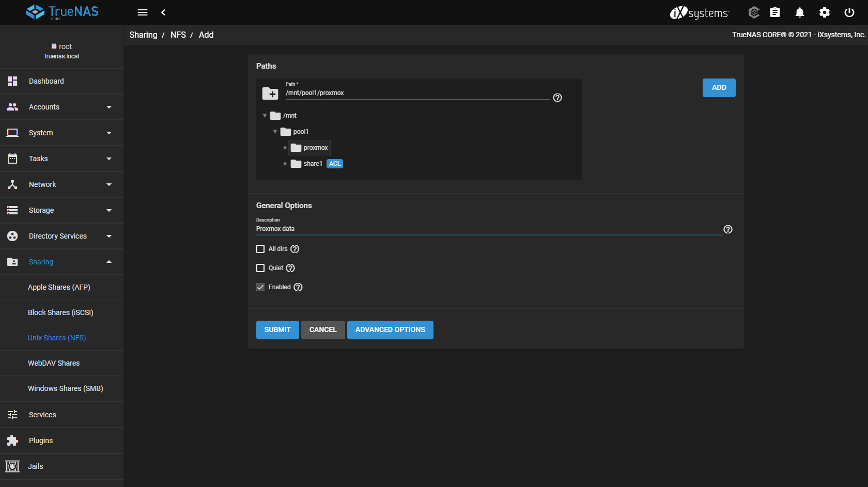Viewport: 868px width, 487px height.
Task: Click into the Description input field
Action: [489, 229]
